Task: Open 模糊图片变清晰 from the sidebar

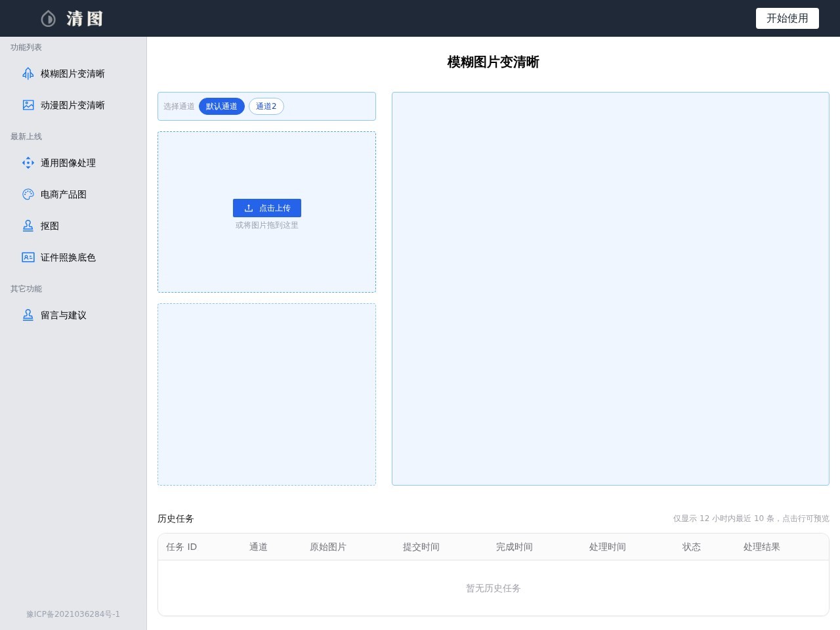Action: click(73, 73)
